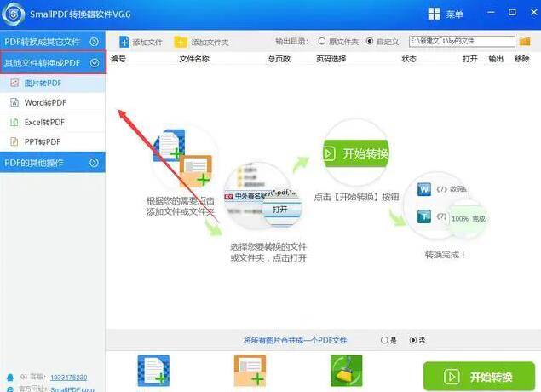Image resolution: width=541 pixels, height=392 pixels.
Task: Click the 状态 column header
Action: [409, 59]
